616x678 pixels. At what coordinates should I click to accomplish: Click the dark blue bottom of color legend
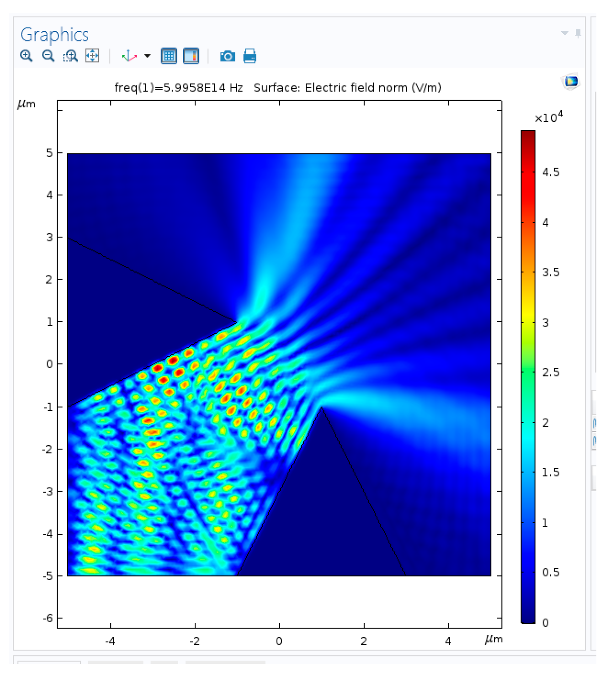point(528,617)
